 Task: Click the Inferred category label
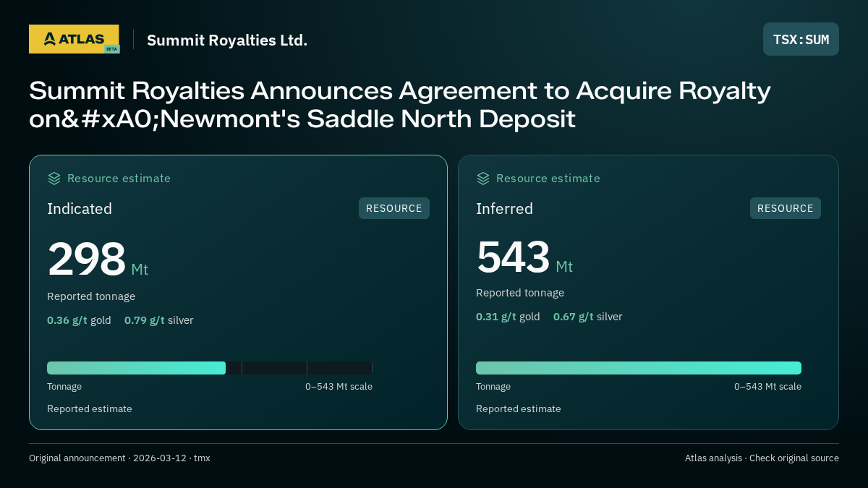point(504,209)
